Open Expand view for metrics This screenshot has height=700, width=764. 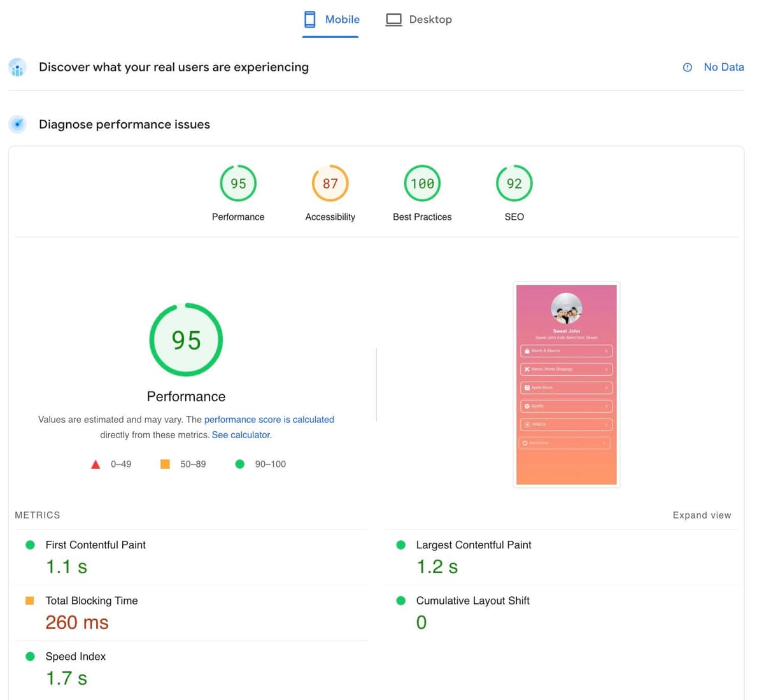pyautogui.click(x=702, y=515)
